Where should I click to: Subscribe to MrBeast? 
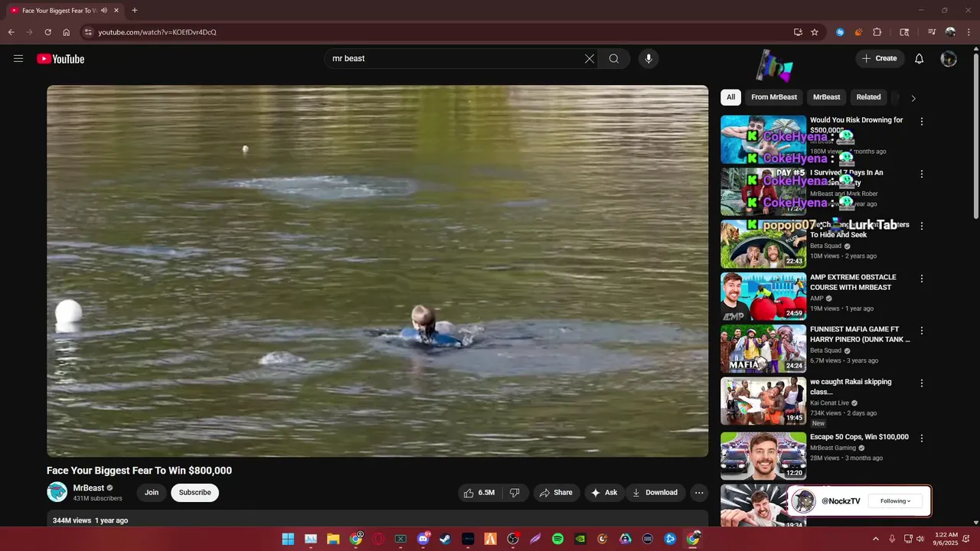coord(194,493)
